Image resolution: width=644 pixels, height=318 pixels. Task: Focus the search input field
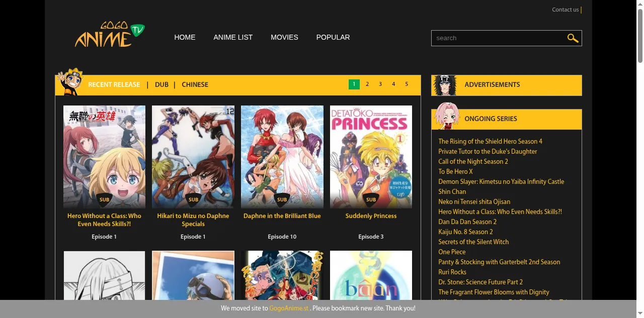[x=499, y=38]
